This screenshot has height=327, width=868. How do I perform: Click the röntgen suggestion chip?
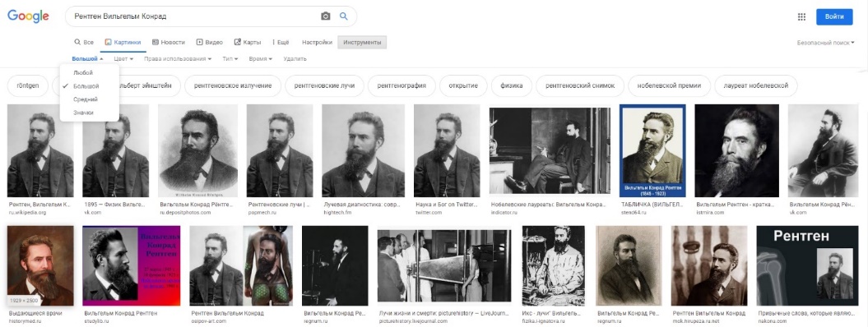pyautogui.click(x=28, y=85)
